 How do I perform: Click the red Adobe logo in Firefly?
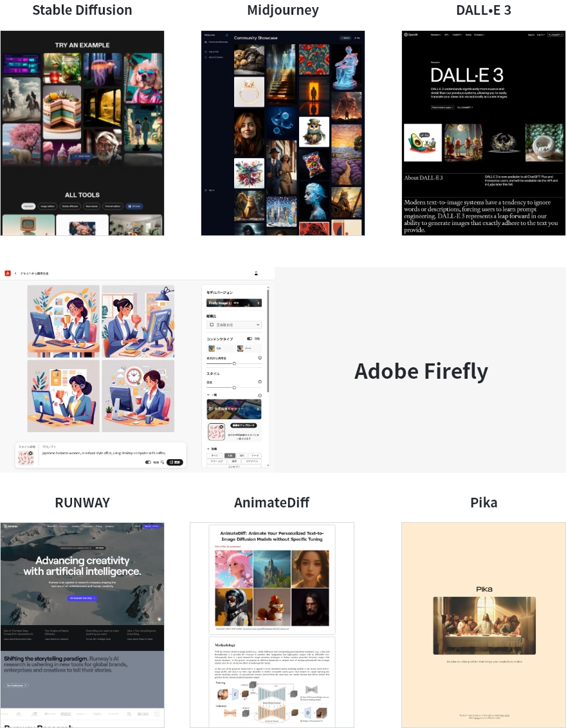pyautogui.click(x=8, y=273)
